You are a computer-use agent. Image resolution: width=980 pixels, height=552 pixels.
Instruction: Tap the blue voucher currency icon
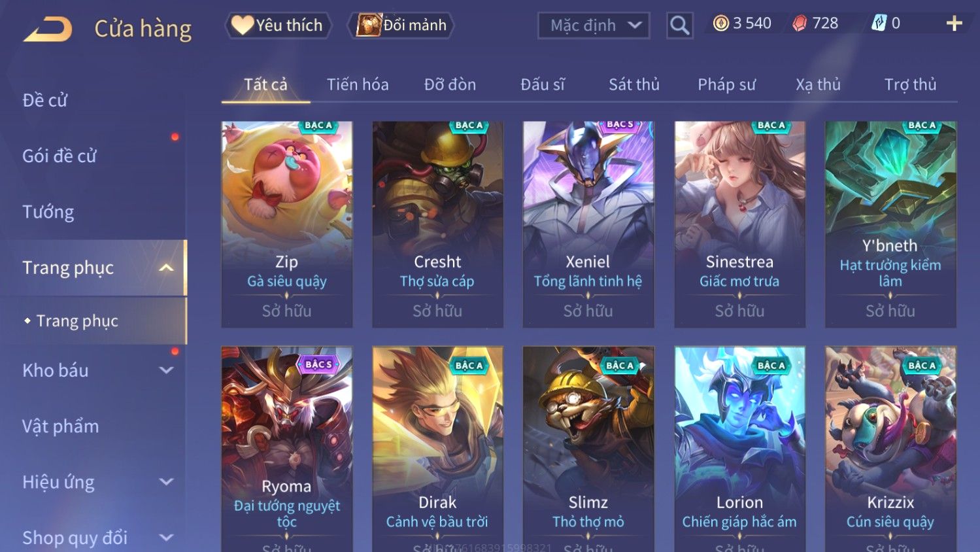click(x=879, y=24)
